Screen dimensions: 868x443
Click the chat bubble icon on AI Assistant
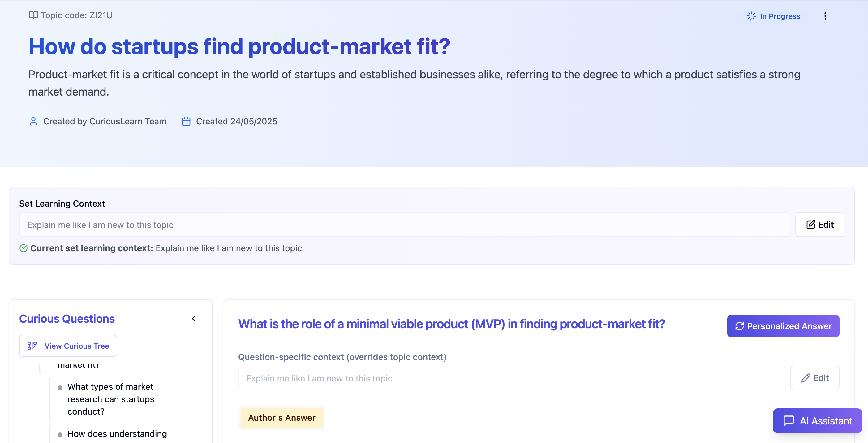pos(789,421)
